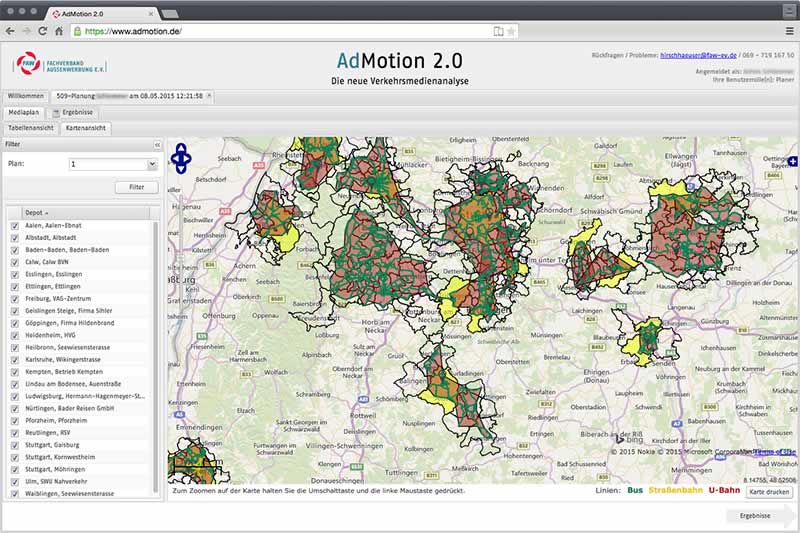Select Geislingen Steige, Firma Sihler row
This screenshot has height=533, width=800.
[x=80, y=311]
